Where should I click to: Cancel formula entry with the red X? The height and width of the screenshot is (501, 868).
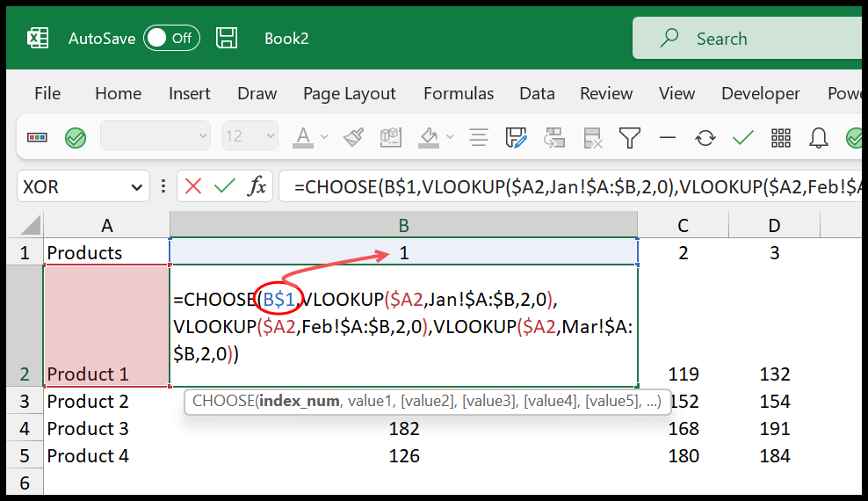(193, 186)
